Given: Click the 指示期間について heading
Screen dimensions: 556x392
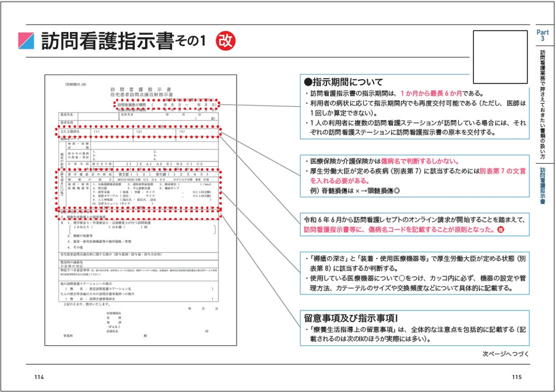Looking at the screenshot, I should [344, 82].
